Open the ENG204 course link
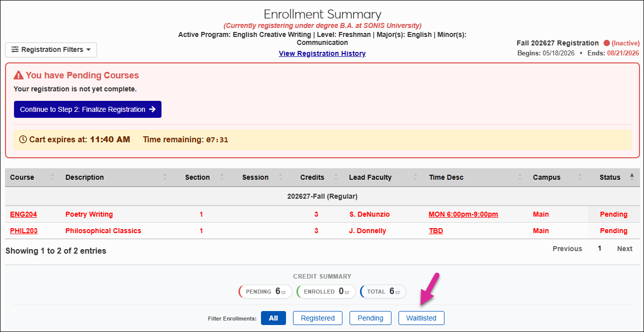This screenshot has width=644, height=332. tap(23, 214)
